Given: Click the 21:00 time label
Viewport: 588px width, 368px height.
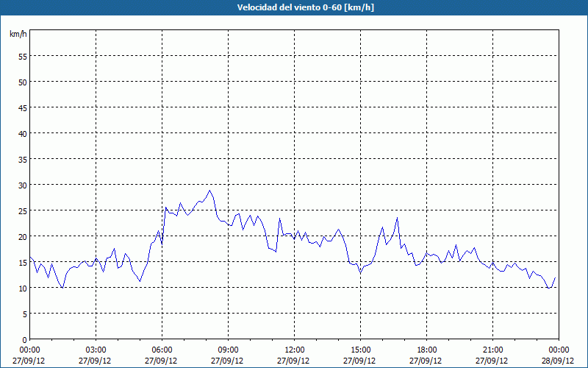Looking at the screenshot, I should click(x=492, y=350).
